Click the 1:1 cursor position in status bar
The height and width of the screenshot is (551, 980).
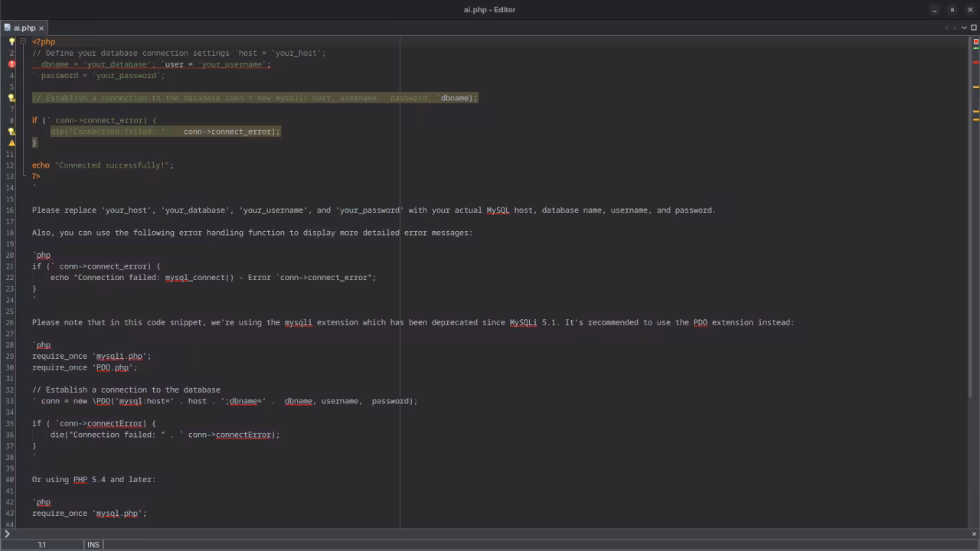tap(42, 545)
